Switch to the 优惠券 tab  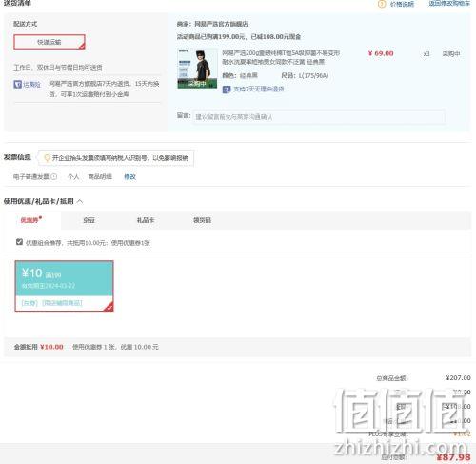30,220
